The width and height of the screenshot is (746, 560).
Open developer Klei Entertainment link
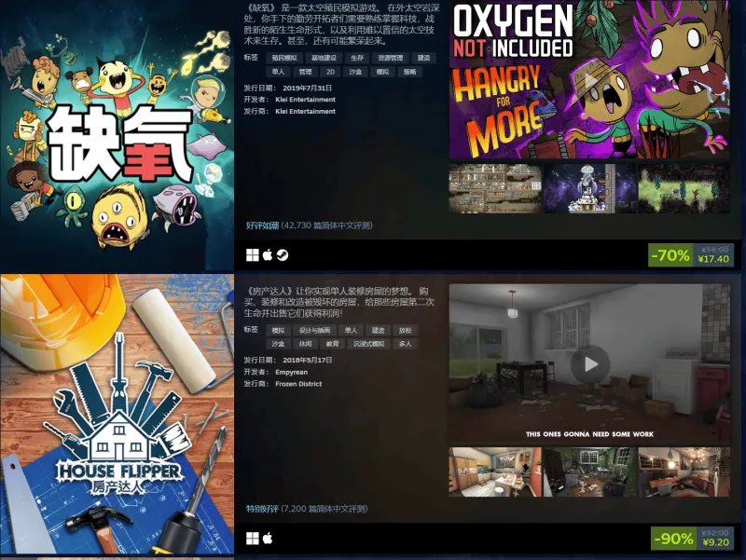[305, 100]
